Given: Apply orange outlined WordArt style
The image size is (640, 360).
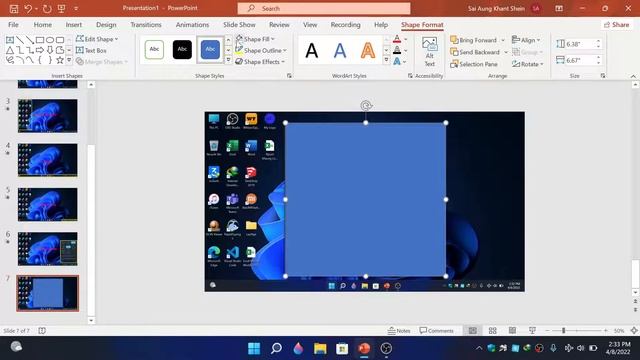Looking at the screenshot, I should pos(368,51).
